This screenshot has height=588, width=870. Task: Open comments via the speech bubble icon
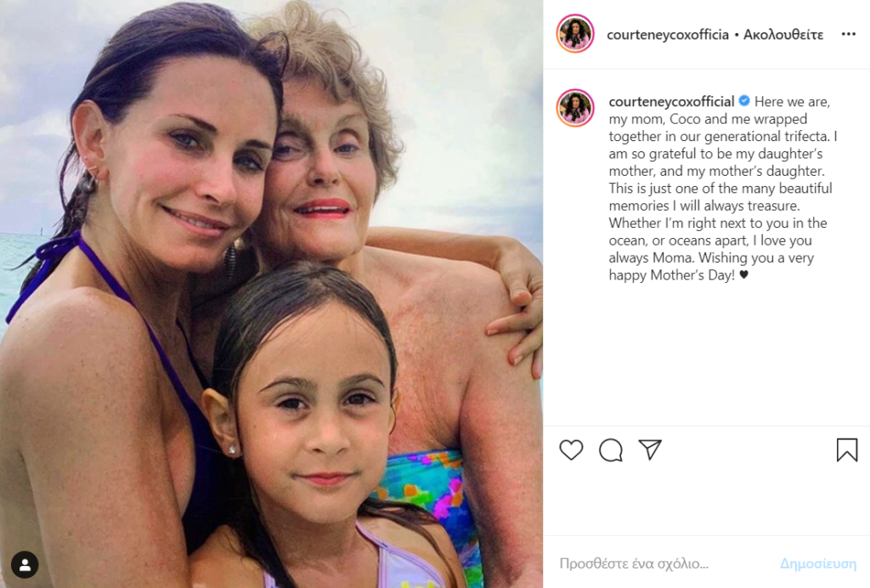(x=610, y=449)
